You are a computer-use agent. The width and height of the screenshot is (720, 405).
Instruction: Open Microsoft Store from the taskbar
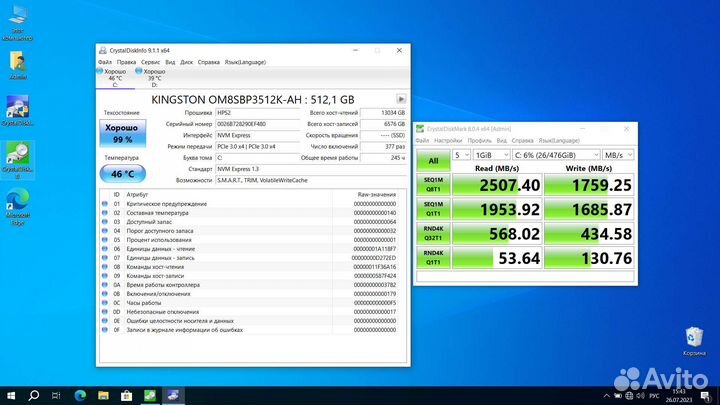[126, 395]
